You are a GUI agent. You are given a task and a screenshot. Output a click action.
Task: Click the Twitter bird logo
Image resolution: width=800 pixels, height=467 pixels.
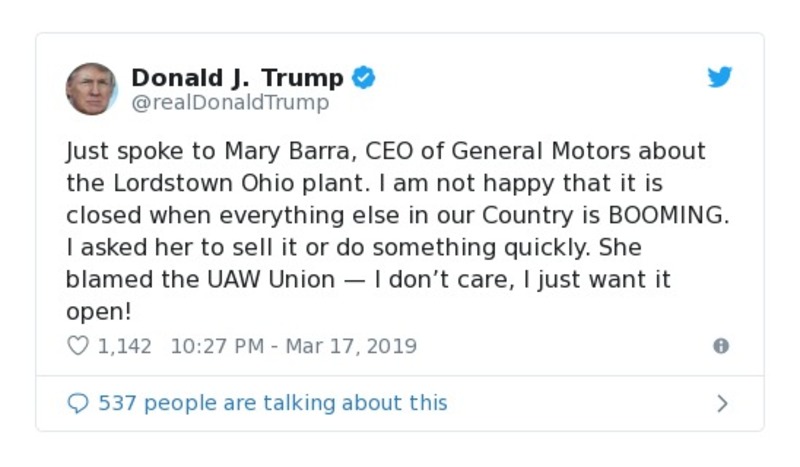pos(720,78)
